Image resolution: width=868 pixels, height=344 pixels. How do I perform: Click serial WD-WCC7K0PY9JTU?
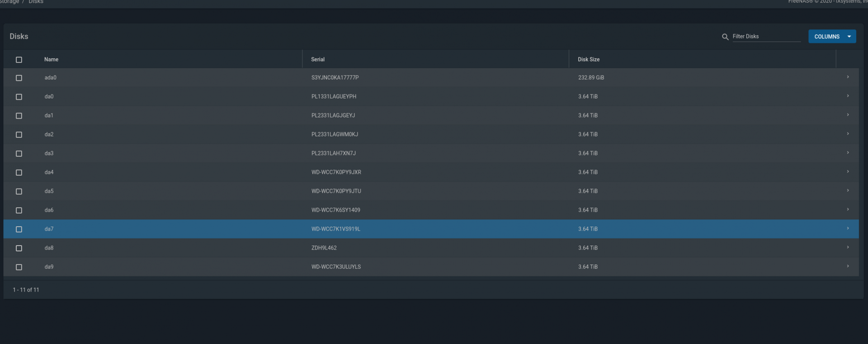pyautogui.click(x=336, y=191)
